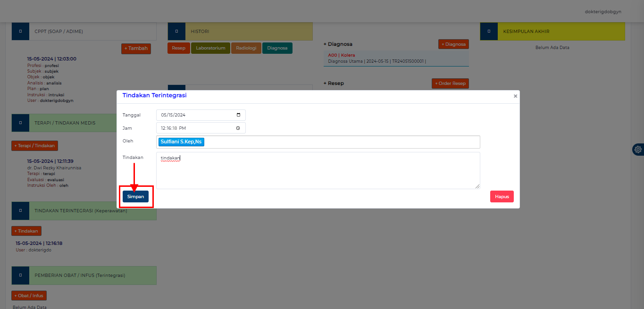644x309 pixels.
Task: Switch to Laboratorium in the HISTORI filters
Action: point(210,48)
